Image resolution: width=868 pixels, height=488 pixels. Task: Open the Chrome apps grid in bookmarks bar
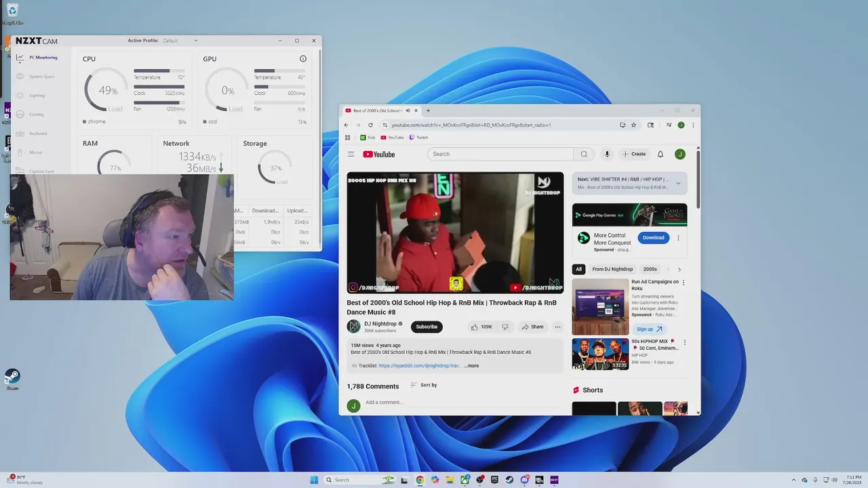click(348, 138)
